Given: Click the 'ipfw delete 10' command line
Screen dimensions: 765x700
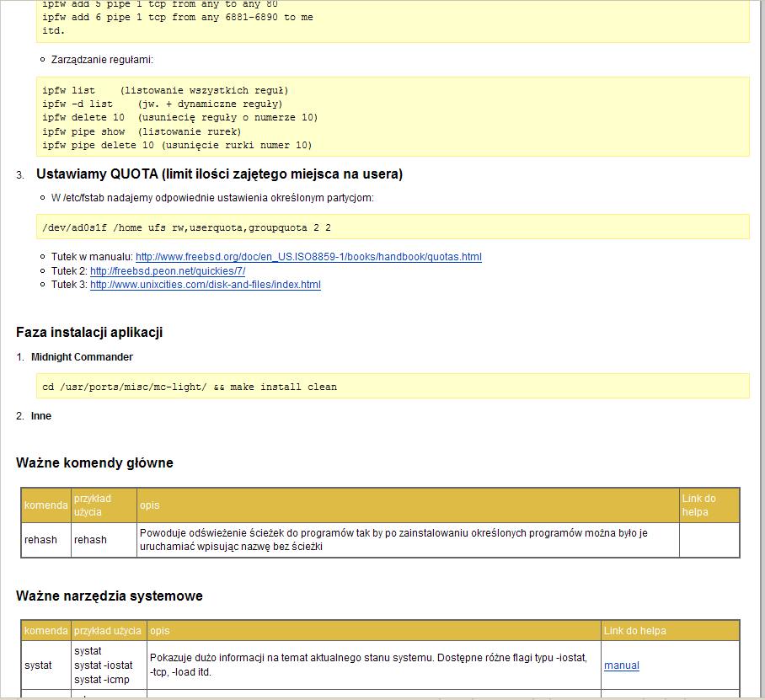Looking at the screenshot, I should [179, 118].
